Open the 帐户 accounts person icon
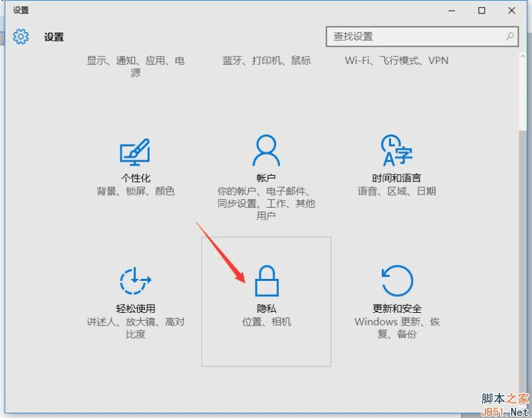This screenshot has height=418, width=532. tap(267, 150)
